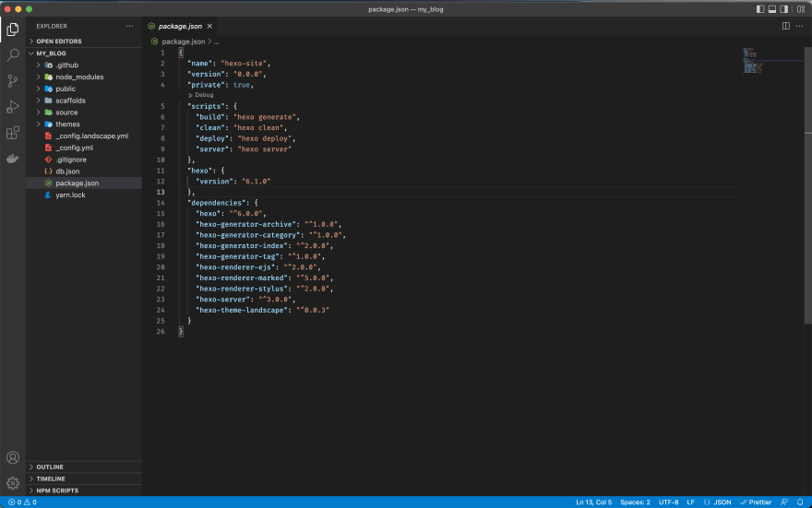Toggle bottom panel layout icon
This screenshot has width=812, height=508.
click(772, 9)
